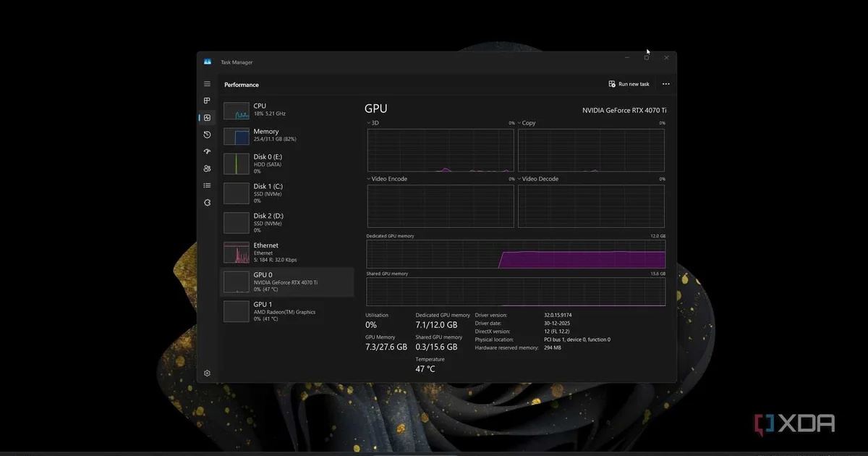This screenshot has height=456, width=868.
Task: Click the Dedicated GPU memory usage graph
Action: (x=516, y=254)
